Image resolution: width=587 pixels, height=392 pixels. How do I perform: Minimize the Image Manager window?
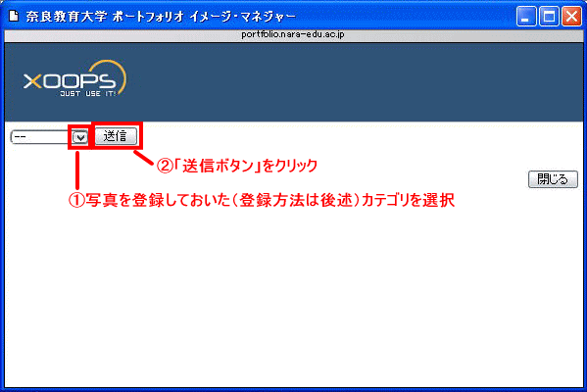pyautogui.click(x=526, y=17)
